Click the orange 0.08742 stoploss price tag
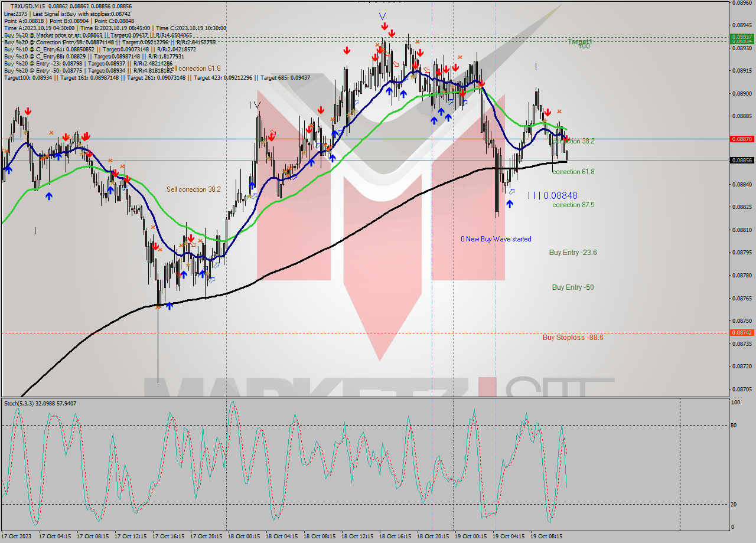This screenshot has height=543, width=756. click(742, 332)
